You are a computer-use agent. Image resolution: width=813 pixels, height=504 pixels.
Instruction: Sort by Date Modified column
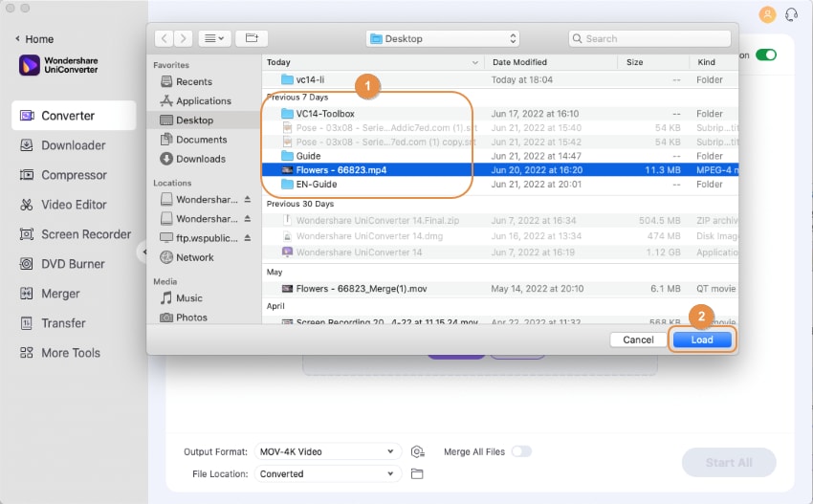point(551,62)
